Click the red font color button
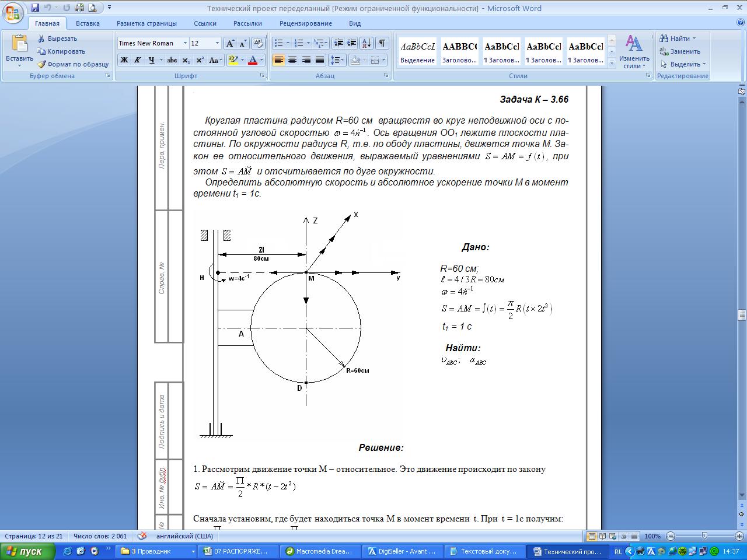 [253, 60]
